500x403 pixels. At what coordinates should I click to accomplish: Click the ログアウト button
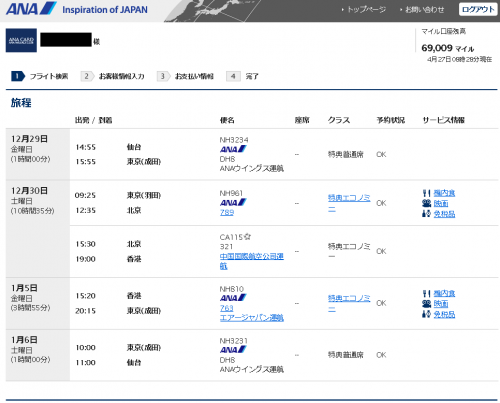(x=478, y=9)
